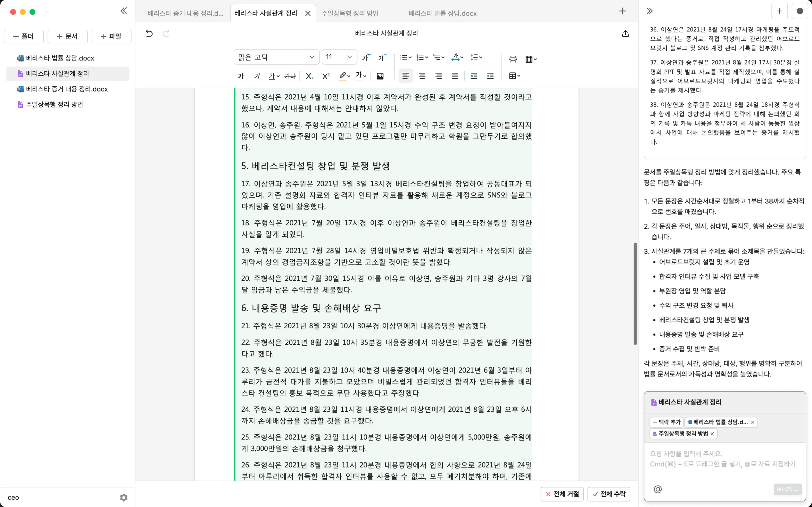Open page margins layout dropdown
The image size is (812, 507).
pyautogui.click(x=531, y=59)
